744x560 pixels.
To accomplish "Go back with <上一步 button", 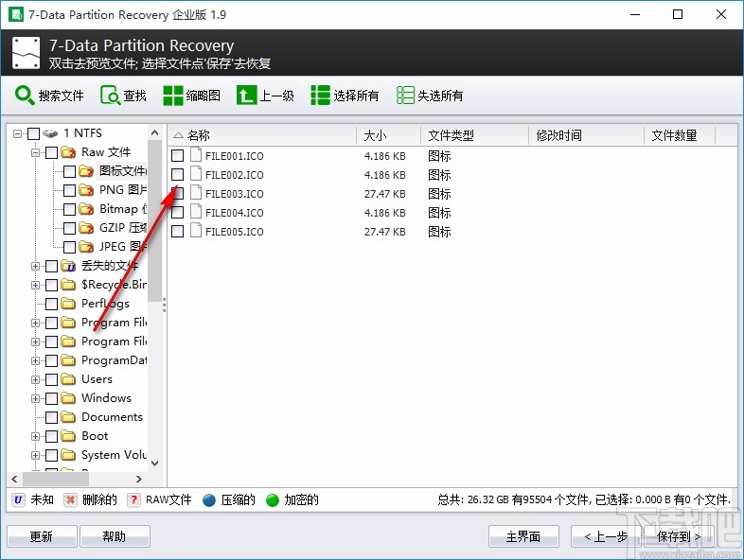I will pyautogui.click(x=606, y=536).
